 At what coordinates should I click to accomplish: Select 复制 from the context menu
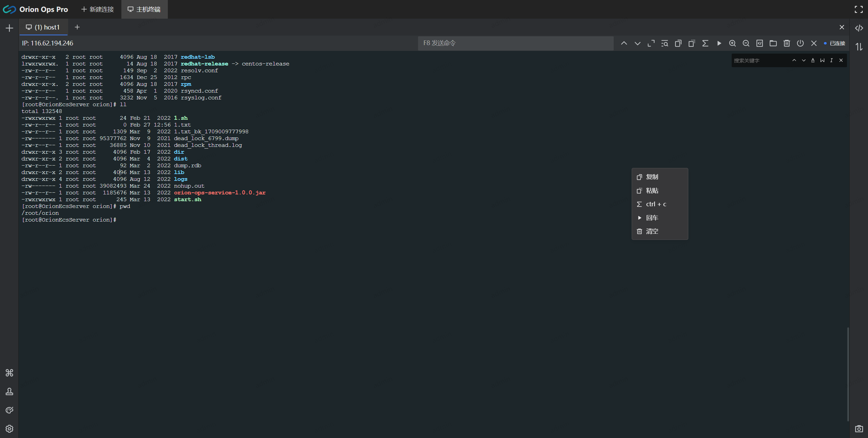pyautogui.click(x=652, y=177)
